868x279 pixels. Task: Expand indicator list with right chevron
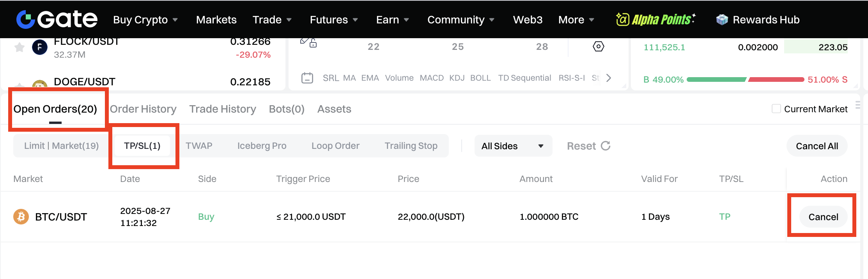[608, 78]
